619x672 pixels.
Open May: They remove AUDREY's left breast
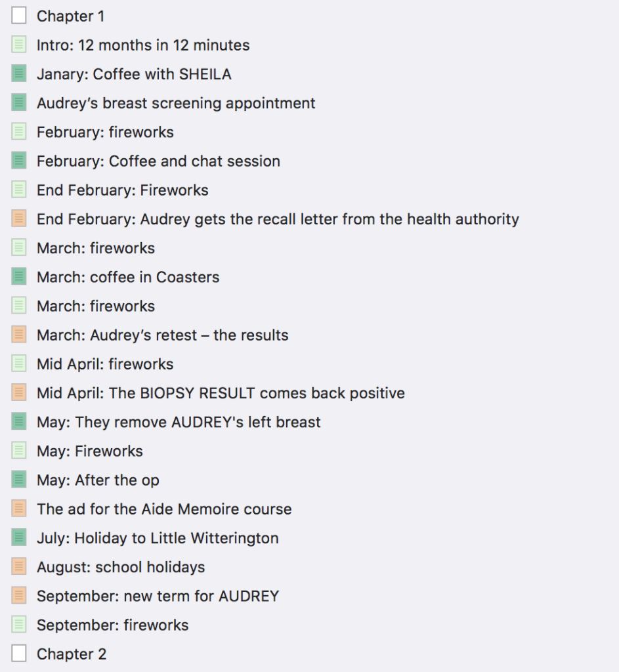[x=179, y=422]
